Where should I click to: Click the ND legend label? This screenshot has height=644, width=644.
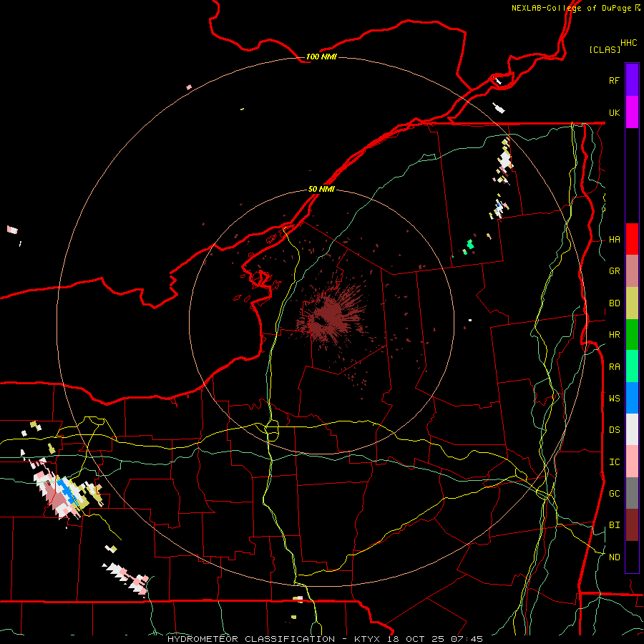pos(614,557)
